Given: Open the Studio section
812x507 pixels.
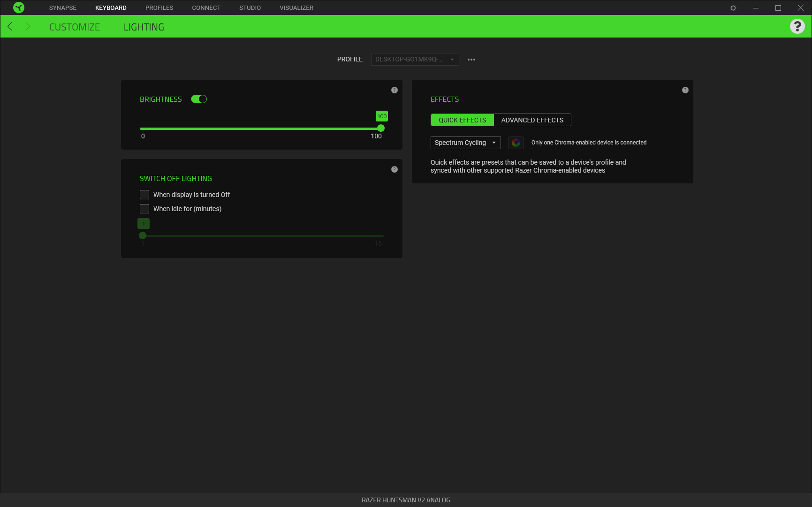Looking at the screenshot, I should coord(250,8).
